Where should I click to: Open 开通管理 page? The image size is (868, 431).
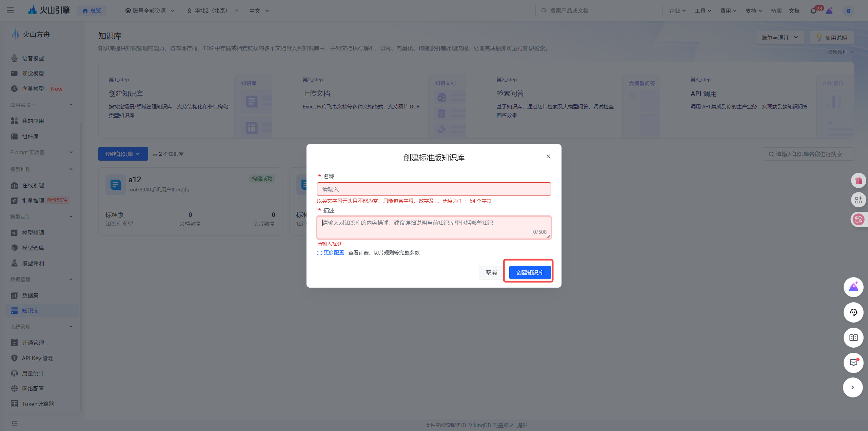33,343
